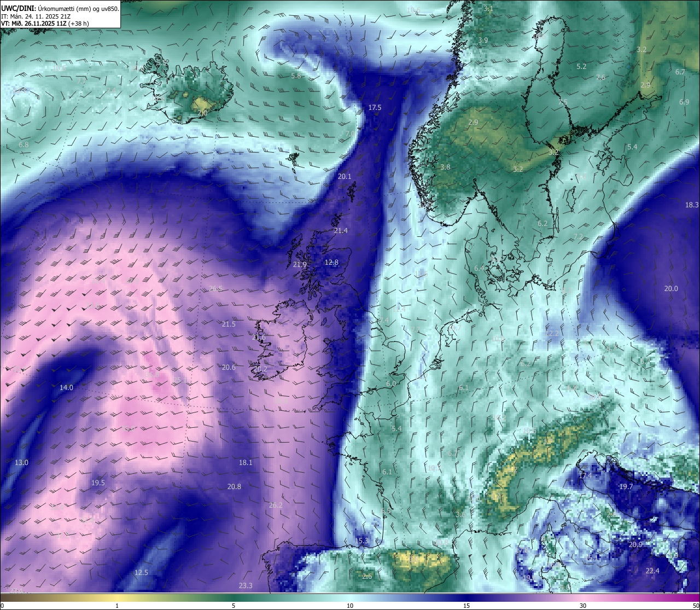Click the 3.9 value over northern Norway
The image size is (700, 610).
pyautogui.click(x=483, y=41)
